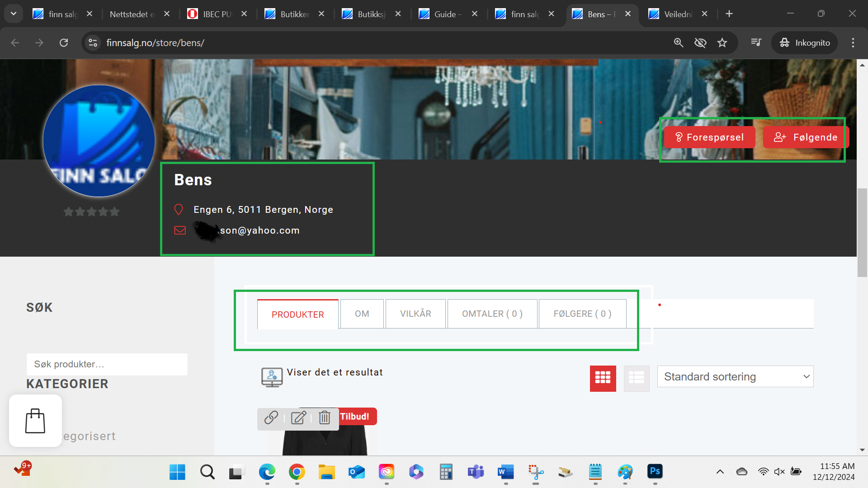868x488 pixels.
Task: Open the VILKÅR tab
Action: 415,314
